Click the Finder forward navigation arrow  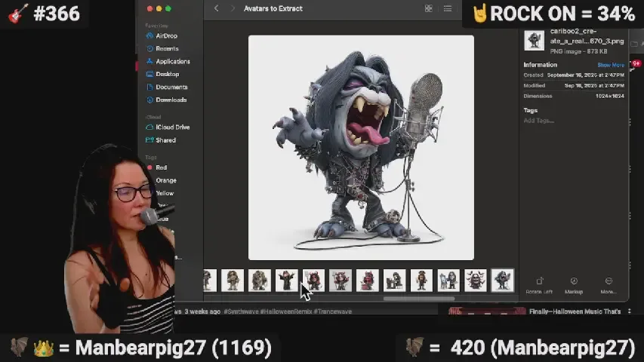point(230,8)
